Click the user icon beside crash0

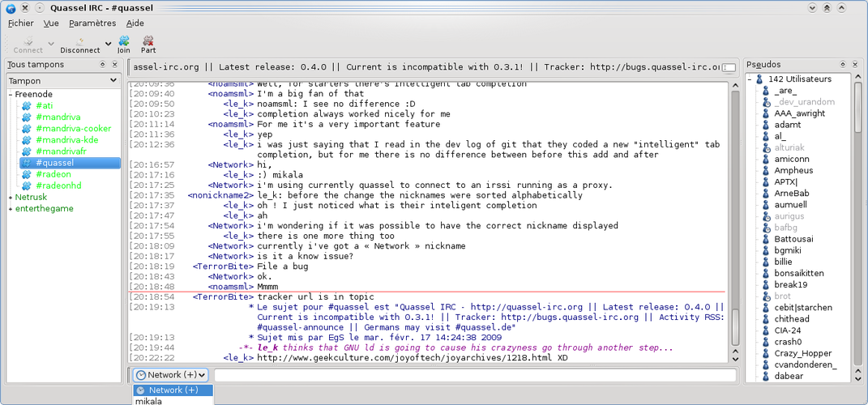[766, 342]
